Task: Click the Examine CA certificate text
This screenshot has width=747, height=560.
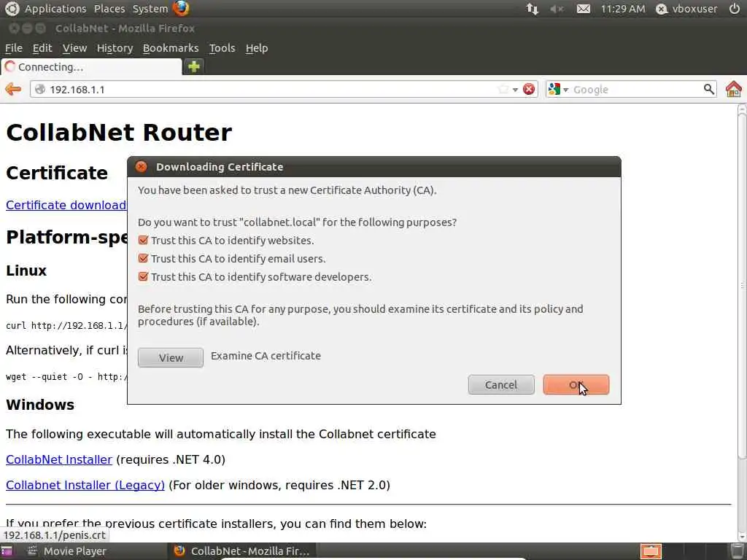Action: pos(266,356)
